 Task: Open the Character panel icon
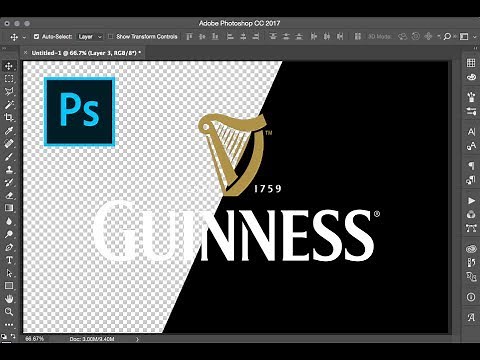pyautogui.click(x=471, y=132)
